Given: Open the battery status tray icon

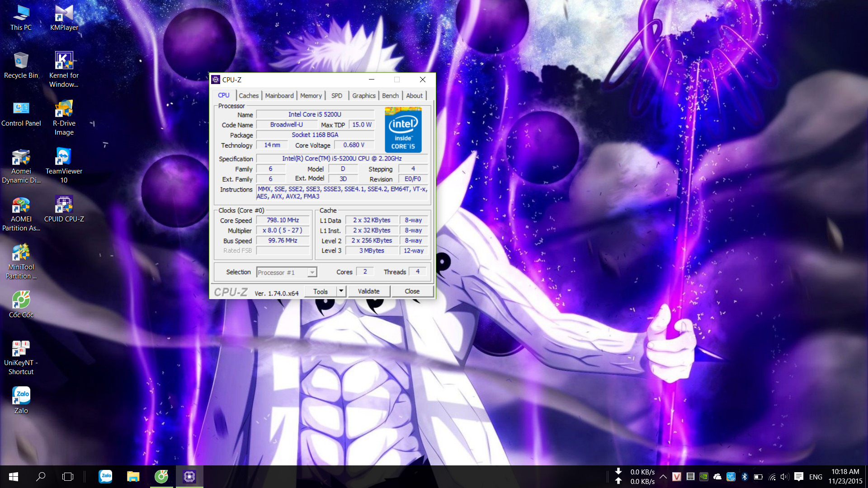Looking at the screenshot, I should (758, 477).
